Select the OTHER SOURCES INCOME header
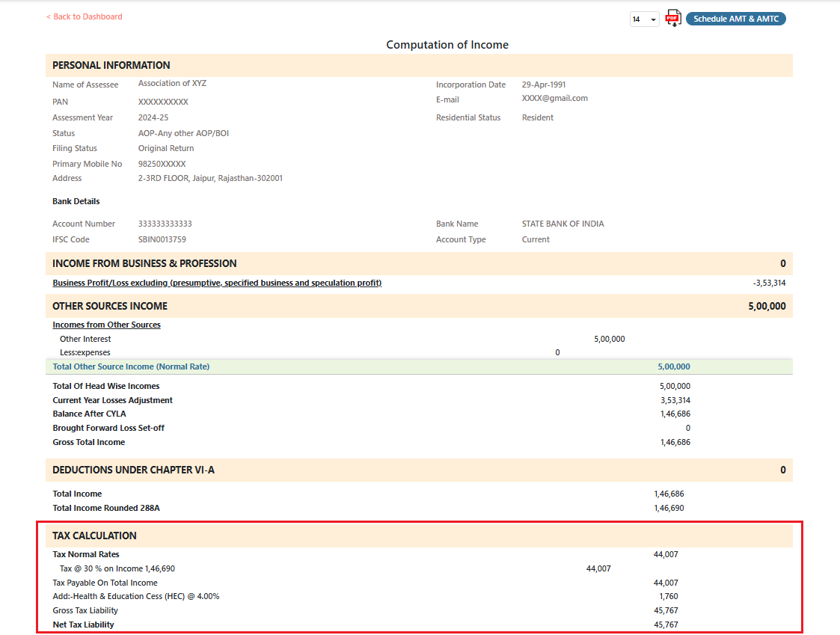The image size is (840, 635). click(419, 306)
